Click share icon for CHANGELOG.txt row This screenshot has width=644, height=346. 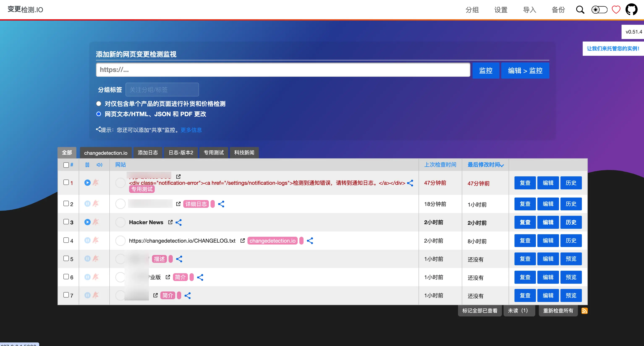[310, 241]
